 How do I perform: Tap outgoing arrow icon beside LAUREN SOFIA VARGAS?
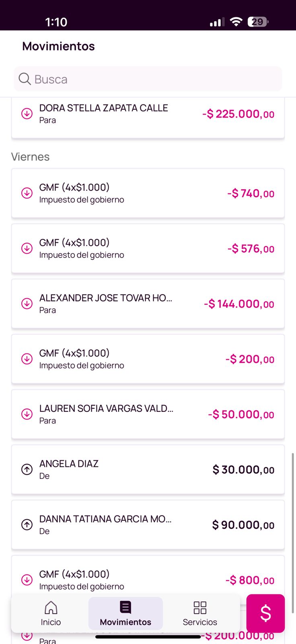point(27,414)
